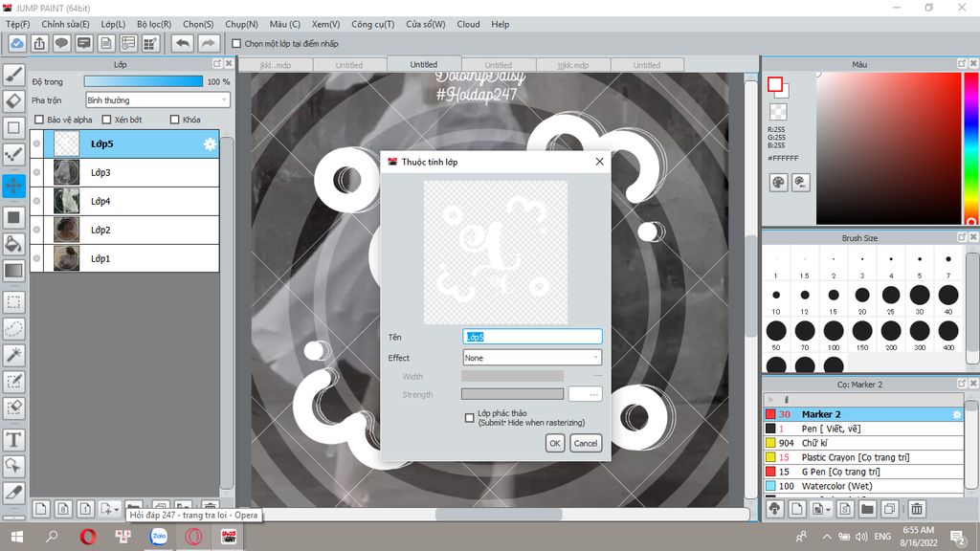The height and width of the screenshot is (551, 980).
Task: Select the Eraser tool
Action: click(x=13, y=100)
